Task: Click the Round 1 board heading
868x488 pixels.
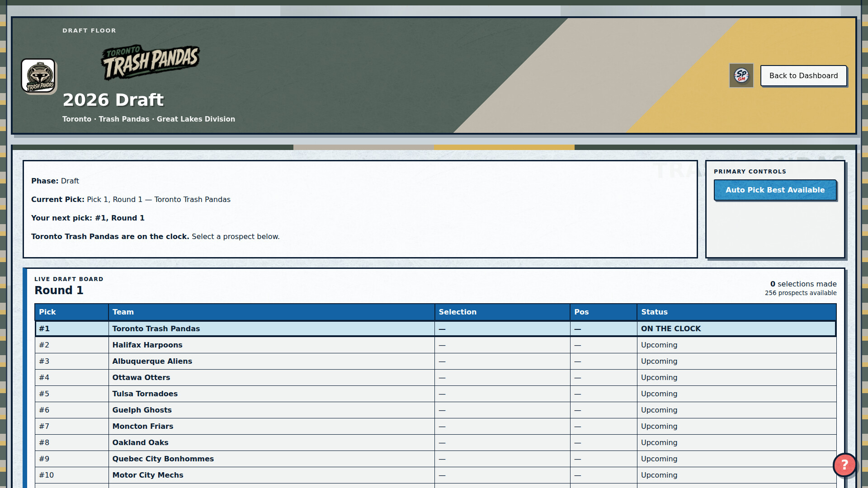Action: [59, 290]
